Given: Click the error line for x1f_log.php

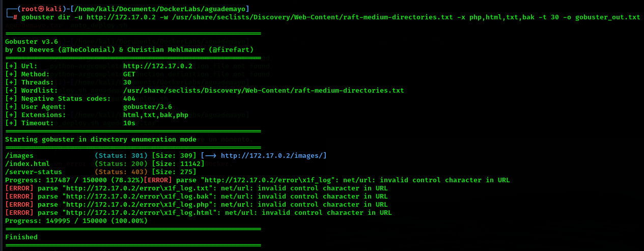Looking at the screenshot, I should (196, 205).
